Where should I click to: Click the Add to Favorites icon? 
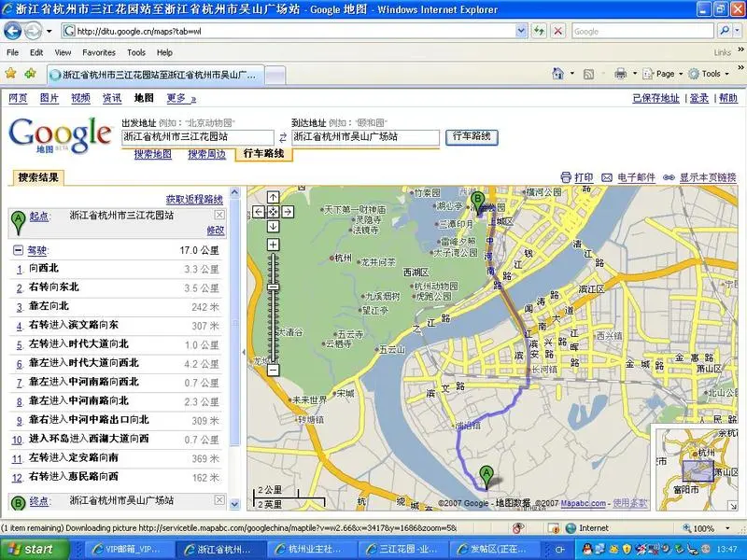click(31, 74)
